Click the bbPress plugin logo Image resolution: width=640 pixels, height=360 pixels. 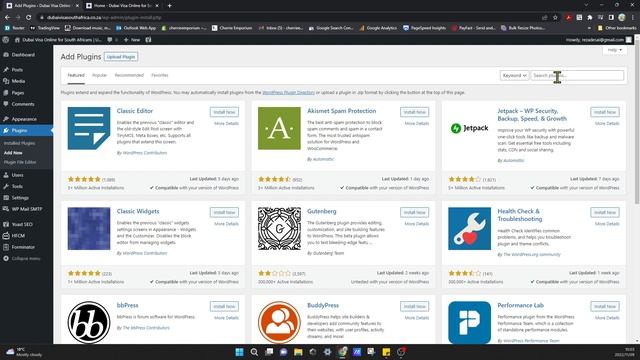89,322
